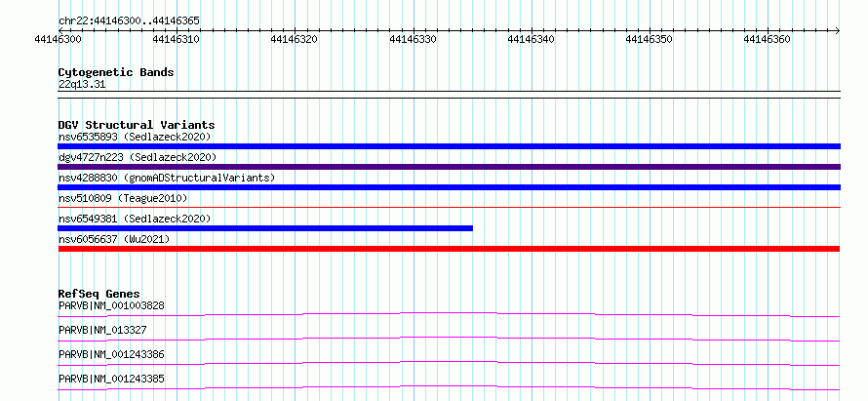Click the magenta line of PARVB|NM_001003828

click(x=449, y=314)
